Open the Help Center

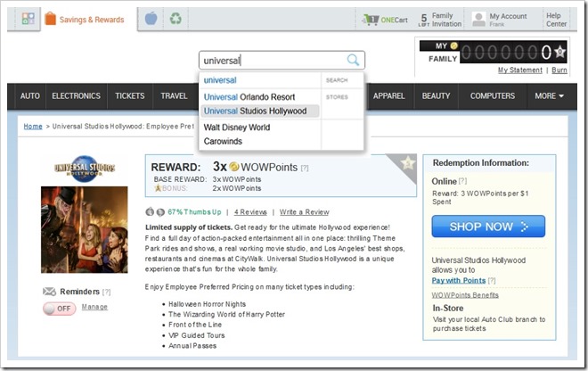[x=556, y=20]
